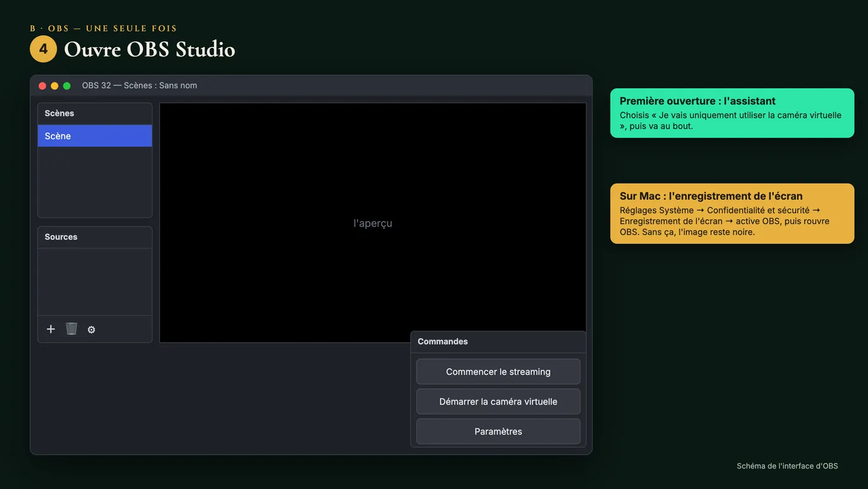Click the Commandes panel header
868x489 pixels.
(x=498, y=341)
